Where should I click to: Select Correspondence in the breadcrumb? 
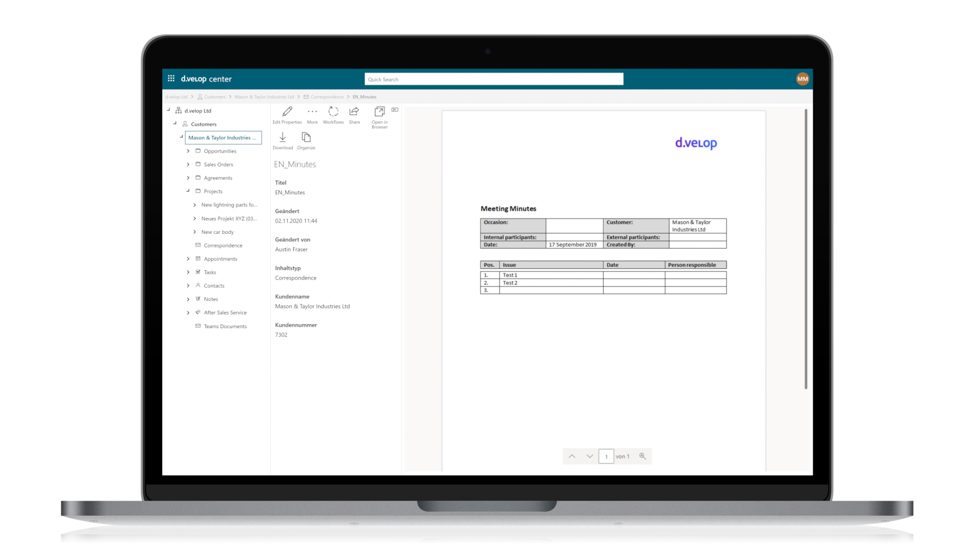pyautogui.click(x=327, y=96)
